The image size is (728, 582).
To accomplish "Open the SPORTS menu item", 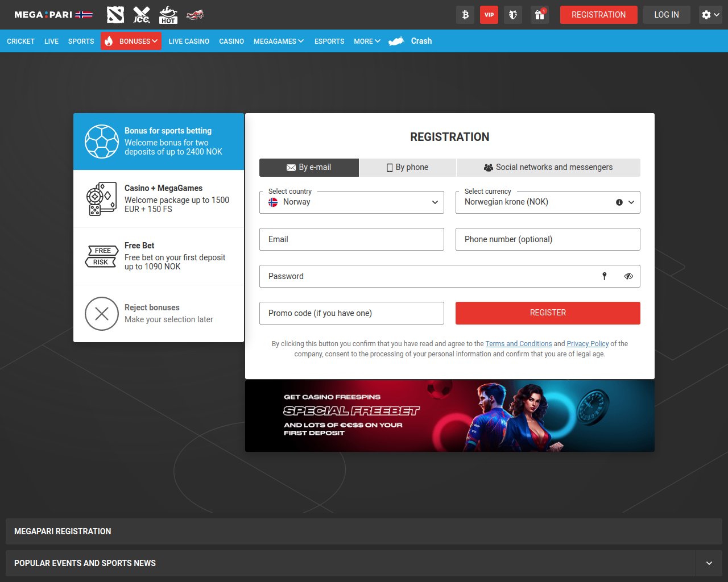I will point(81,41).
